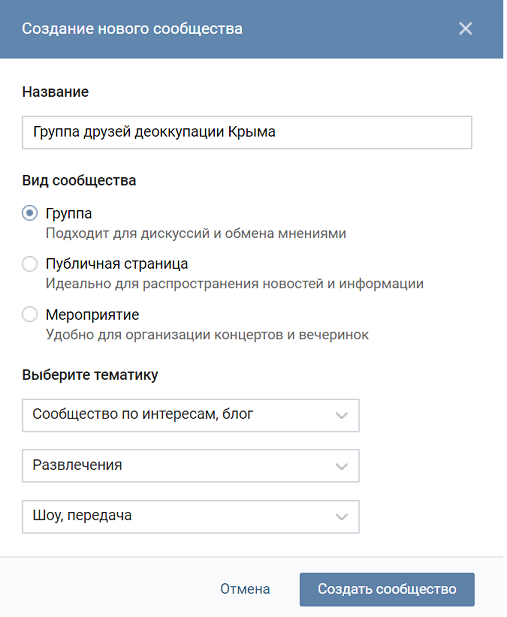Click the Отмена link

pos(245,589)
